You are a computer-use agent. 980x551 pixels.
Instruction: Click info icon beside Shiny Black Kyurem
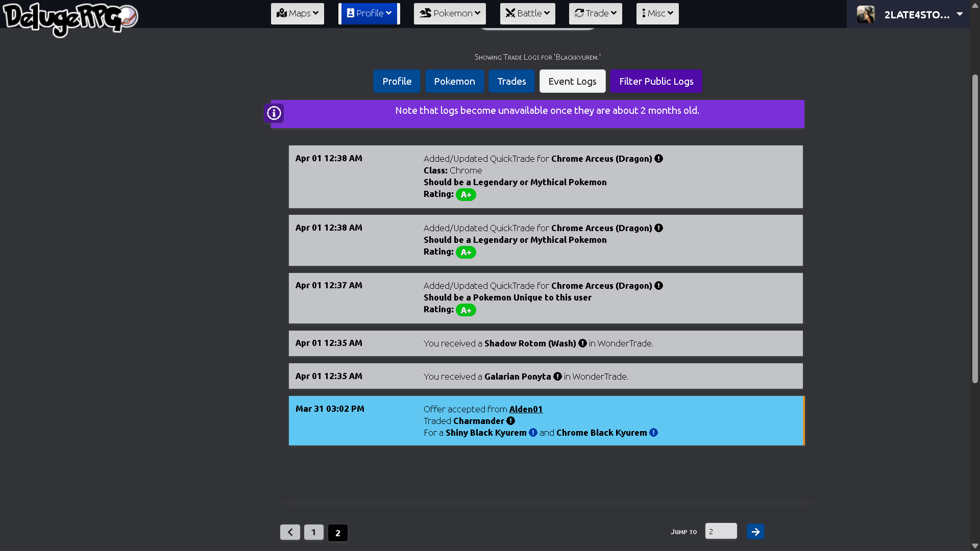pos(533,433)
